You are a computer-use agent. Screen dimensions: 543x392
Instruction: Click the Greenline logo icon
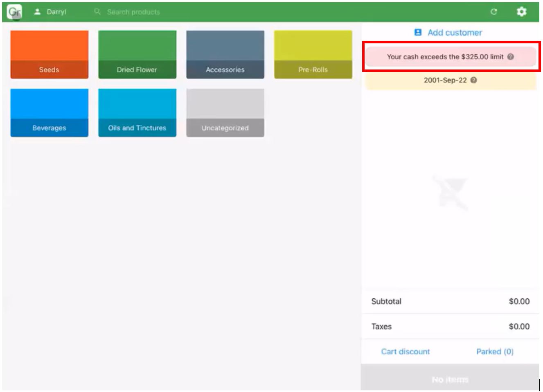(14, 12)
